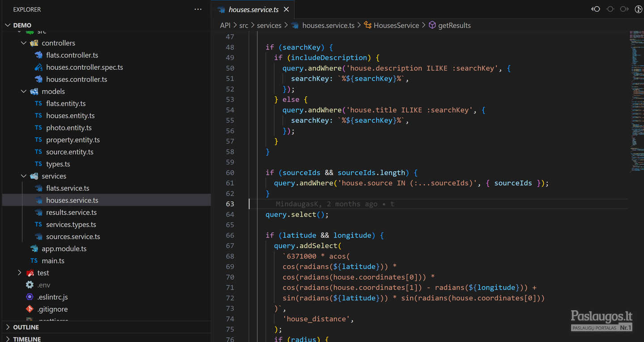Collapse the DEMO root folder section
This screenshot has height=342, width=644.
8,25
